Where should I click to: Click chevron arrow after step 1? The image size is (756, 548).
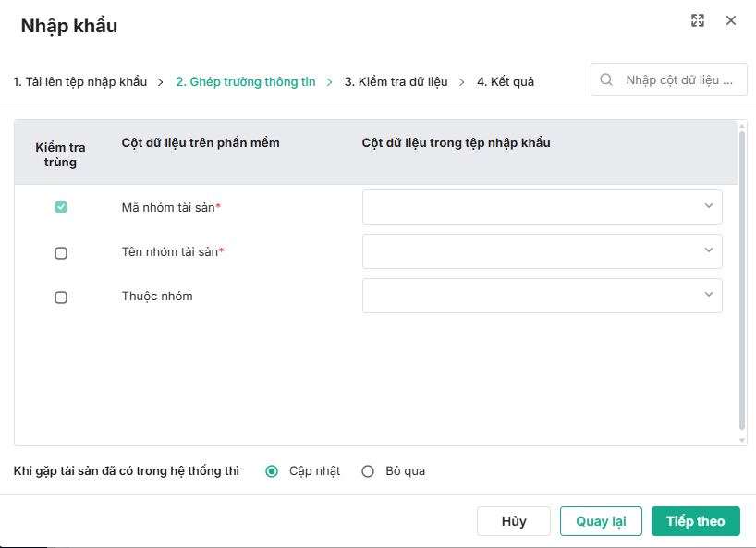(x=160, y=81)
